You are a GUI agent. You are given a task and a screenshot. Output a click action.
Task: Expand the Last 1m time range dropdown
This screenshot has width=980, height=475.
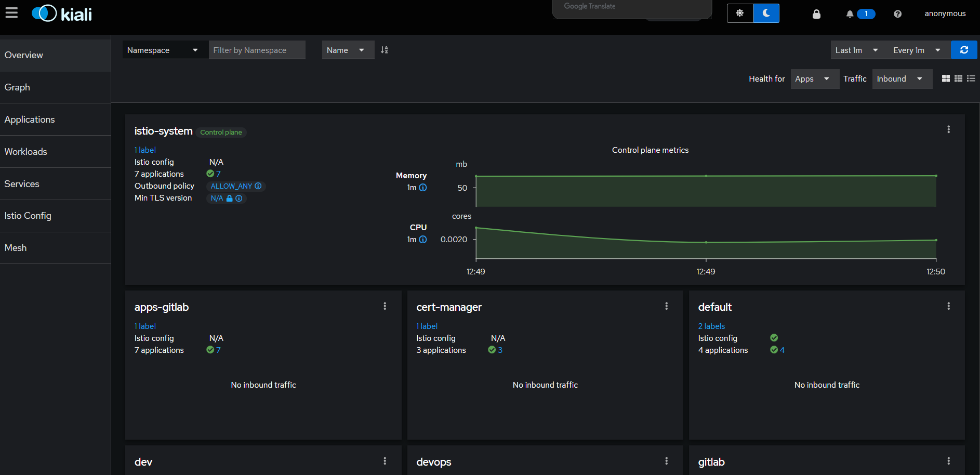856,50
